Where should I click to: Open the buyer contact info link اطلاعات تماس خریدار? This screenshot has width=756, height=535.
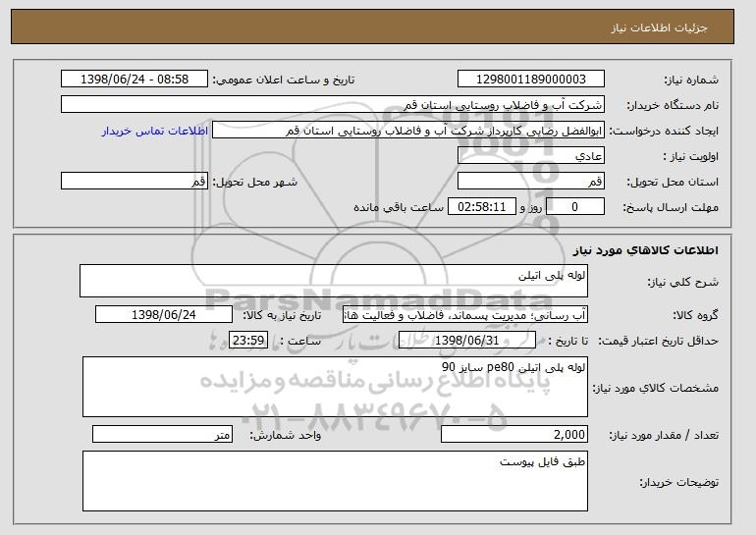155,131
